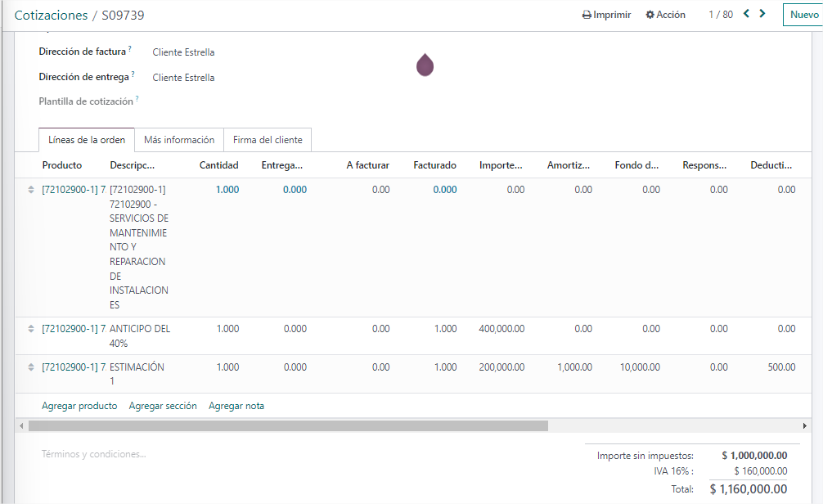The height and width of the screenshot is (504, 823).
Task: Click the Entrega... column header
Action: 282,164
